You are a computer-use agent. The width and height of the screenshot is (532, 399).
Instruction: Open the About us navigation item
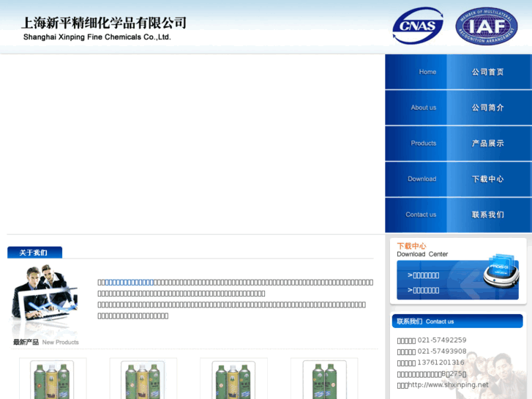pos(458,108)
